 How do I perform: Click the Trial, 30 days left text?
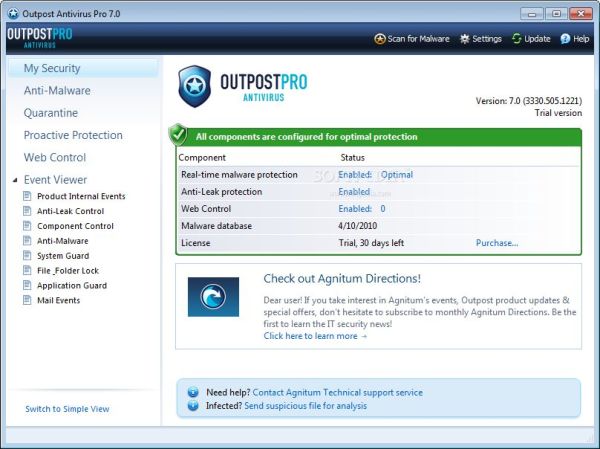click(x=371, y=243)
